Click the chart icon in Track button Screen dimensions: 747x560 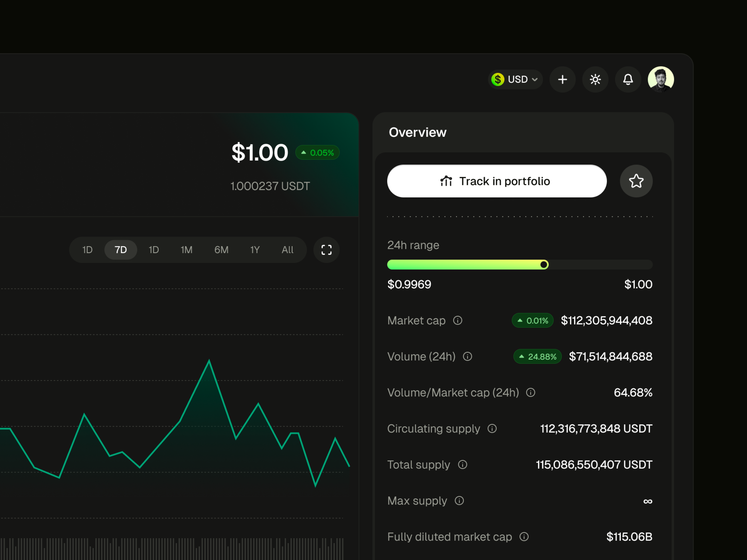pos(446,181)
